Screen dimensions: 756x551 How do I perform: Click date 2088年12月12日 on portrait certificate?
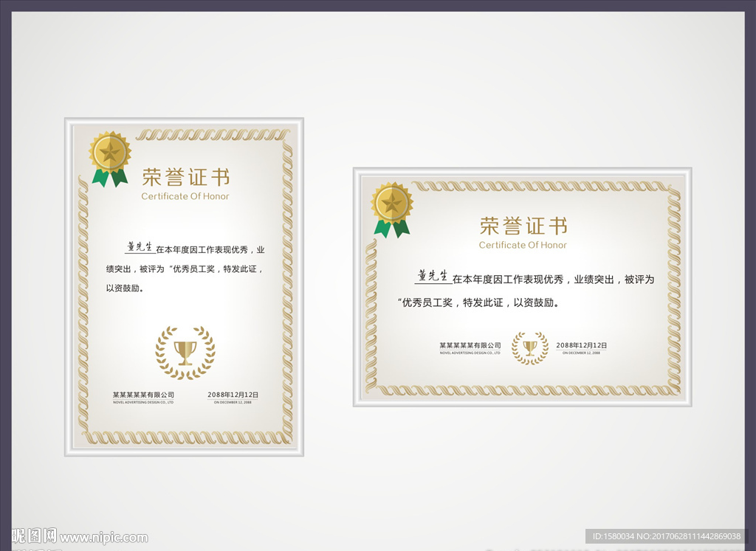coord(233,395)
